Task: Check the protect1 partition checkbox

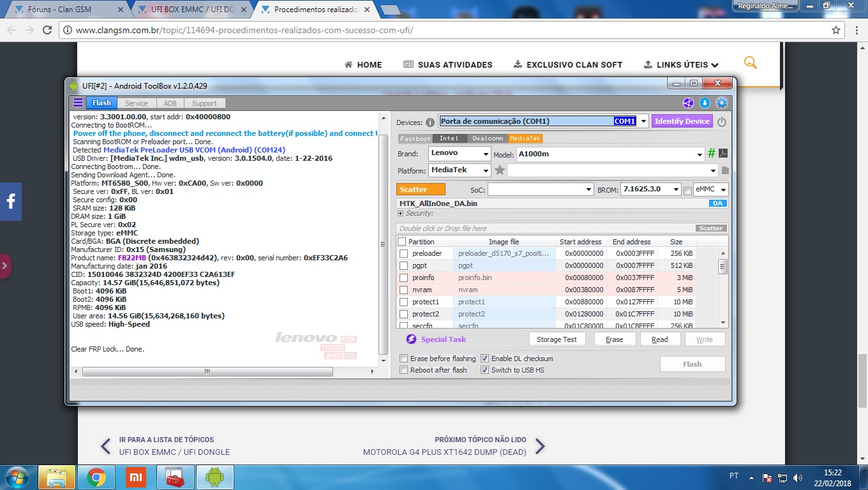Action: 403,302
